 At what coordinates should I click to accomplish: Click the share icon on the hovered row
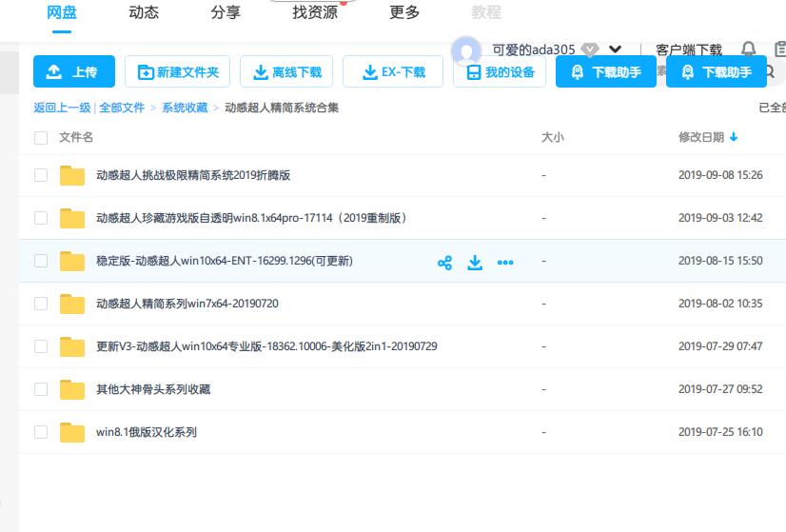[x=444, y=263]
